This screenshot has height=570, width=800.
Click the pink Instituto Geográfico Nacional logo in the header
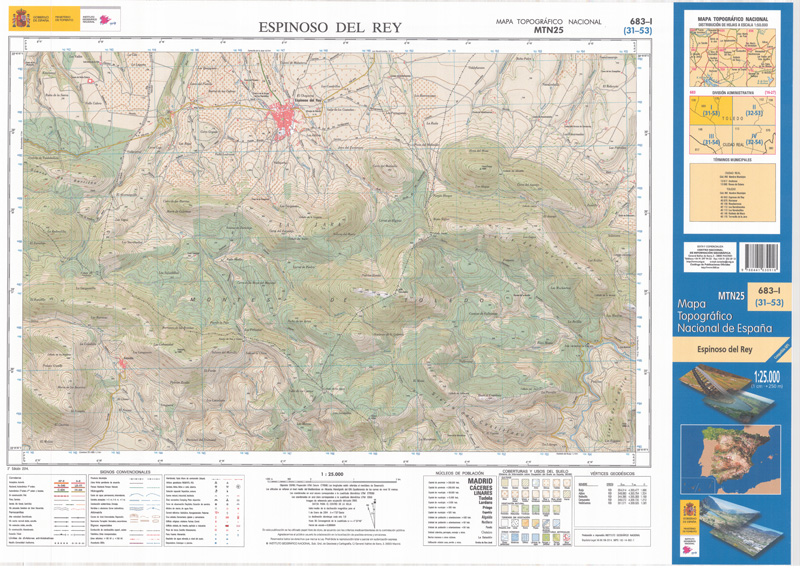106,19
